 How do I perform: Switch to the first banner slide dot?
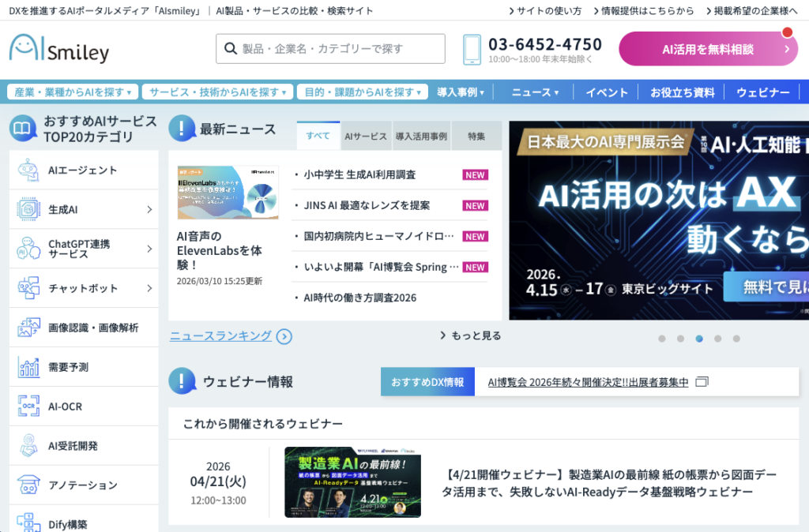pyautogui.click(x=662, y=339)
